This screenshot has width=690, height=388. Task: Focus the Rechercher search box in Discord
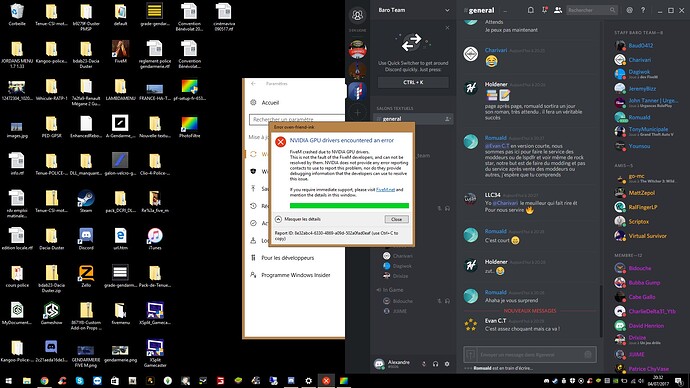click(x=592, y=10)
